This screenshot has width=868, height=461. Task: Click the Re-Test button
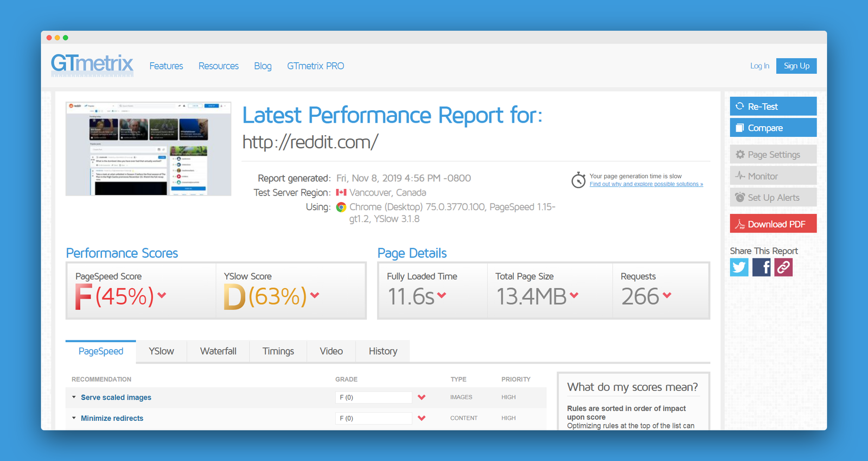pyautogui.click(x=773, y=106)
